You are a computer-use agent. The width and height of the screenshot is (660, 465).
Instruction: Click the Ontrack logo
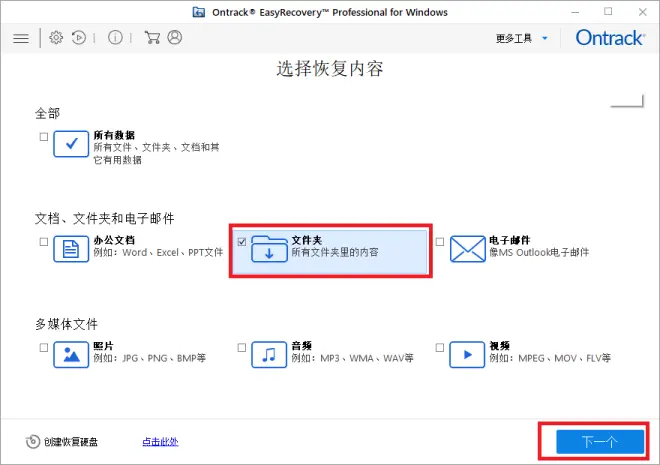pos(610,38)
